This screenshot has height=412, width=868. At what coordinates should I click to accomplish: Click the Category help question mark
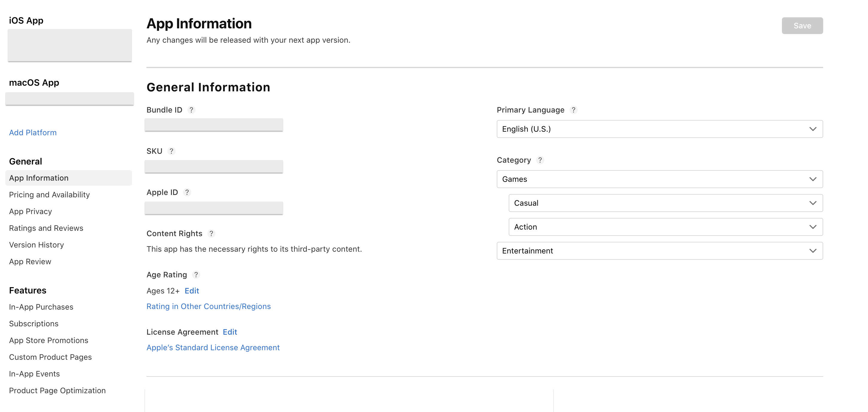[x=540, y=160]
